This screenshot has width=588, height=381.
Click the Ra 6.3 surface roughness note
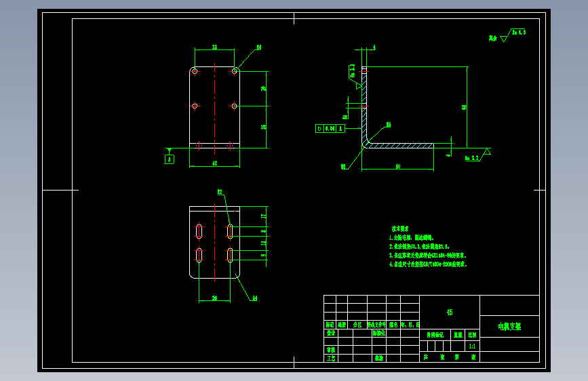[x=519, y=33]
